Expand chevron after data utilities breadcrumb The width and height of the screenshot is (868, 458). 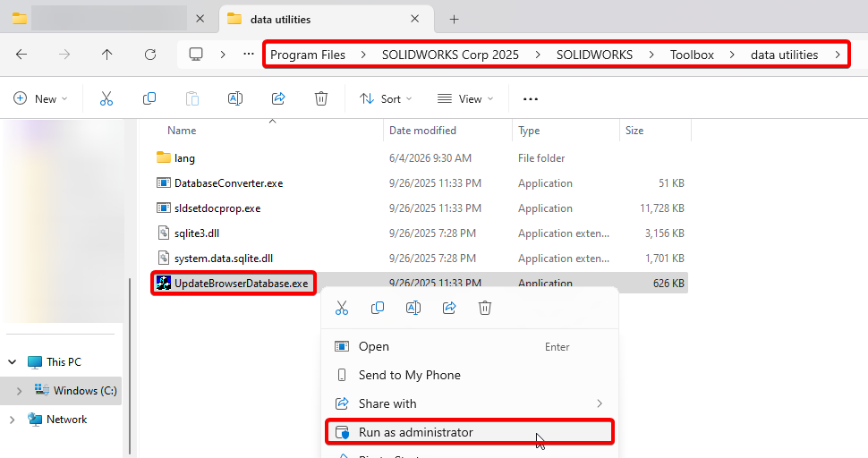[837, 55]
